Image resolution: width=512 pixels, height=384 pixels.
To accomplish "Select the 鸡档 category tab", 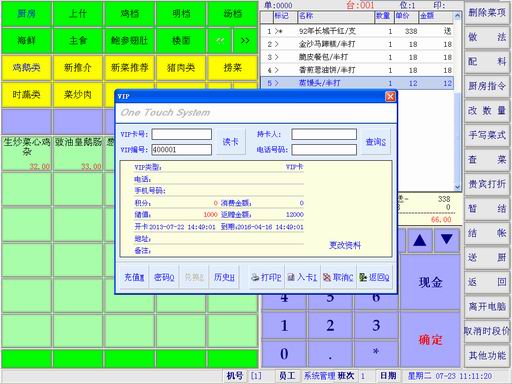I will coord(129,14).
